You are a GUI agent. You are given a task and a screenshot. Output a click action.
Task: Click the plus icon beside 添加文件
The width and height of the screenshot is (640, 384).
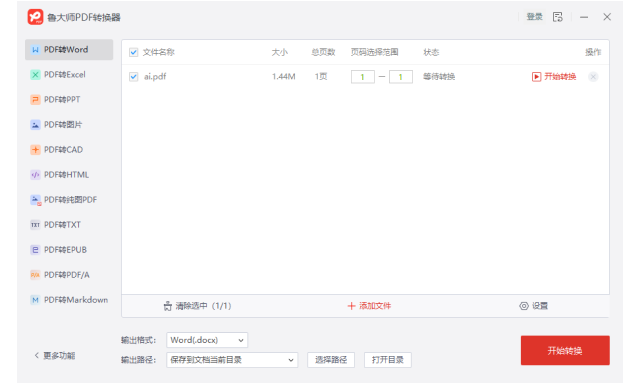point(351,306)
